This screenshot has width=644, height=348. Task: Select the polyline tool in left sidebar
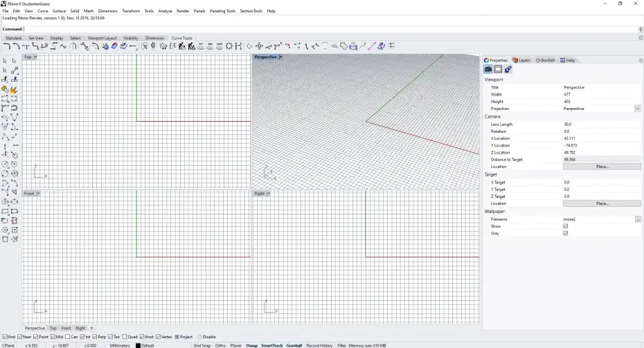tap(5, 137)
